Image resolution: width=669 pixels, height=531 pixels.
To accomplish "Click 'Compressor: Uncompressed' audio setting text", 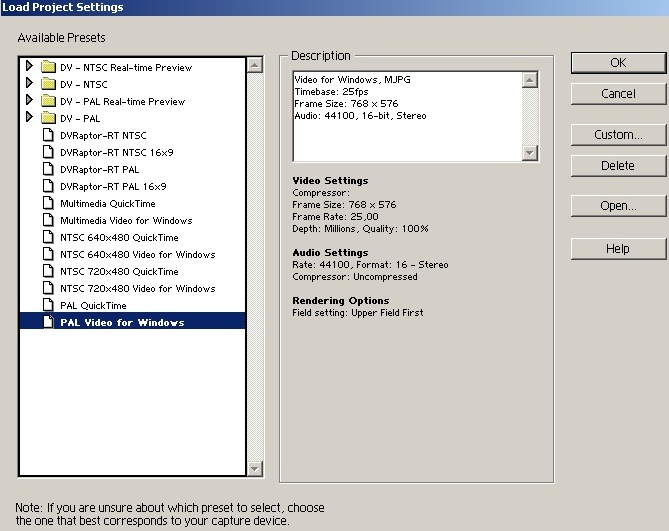I will coord(355,277).
